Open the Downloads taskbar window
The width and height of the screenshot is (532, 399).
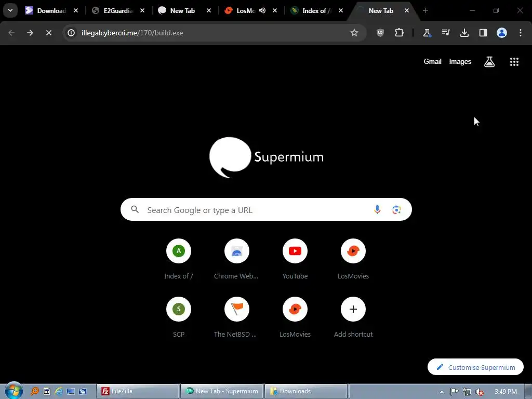(305, 391)
